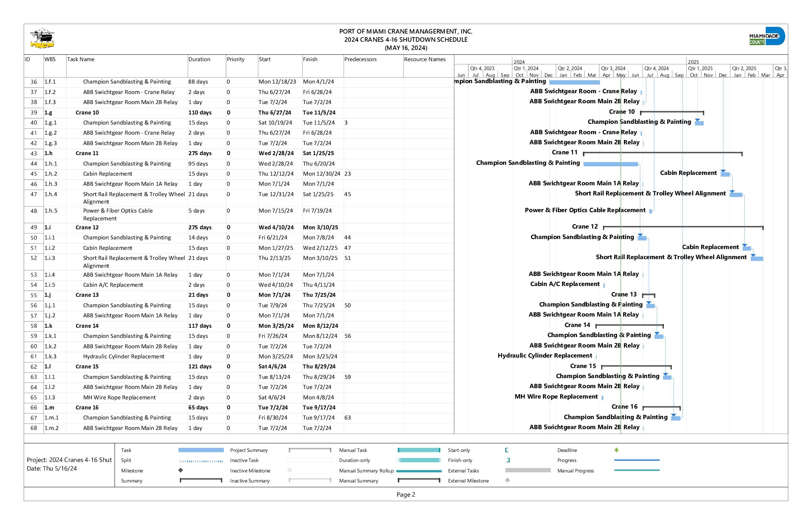Select 'MH Wire Rope Replacement' task cell
Screen dimensions: 812x525
[127, 397]
